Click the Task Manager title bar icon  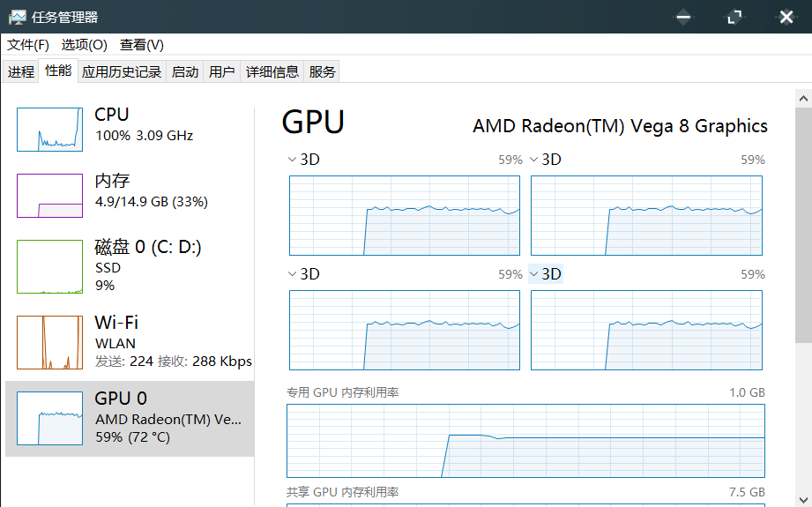(x=17, y=17)
